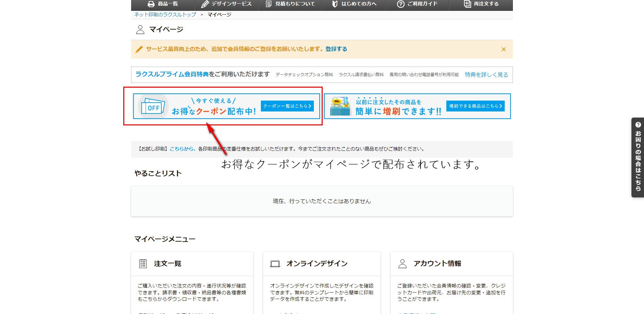Click the reorder icon beside 再注文する
This screenshot has width=644, height=314.
[x=467, y=4]
